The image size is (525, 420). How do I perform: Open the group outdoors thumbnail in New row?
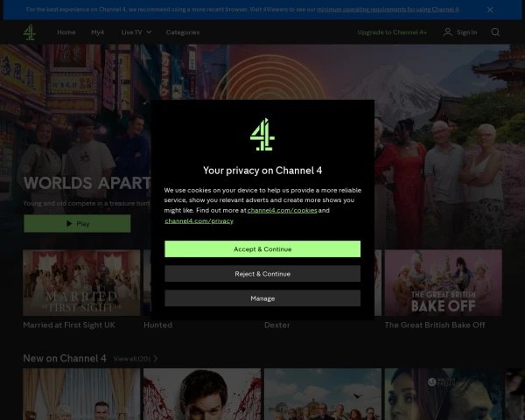coord(323,395)
